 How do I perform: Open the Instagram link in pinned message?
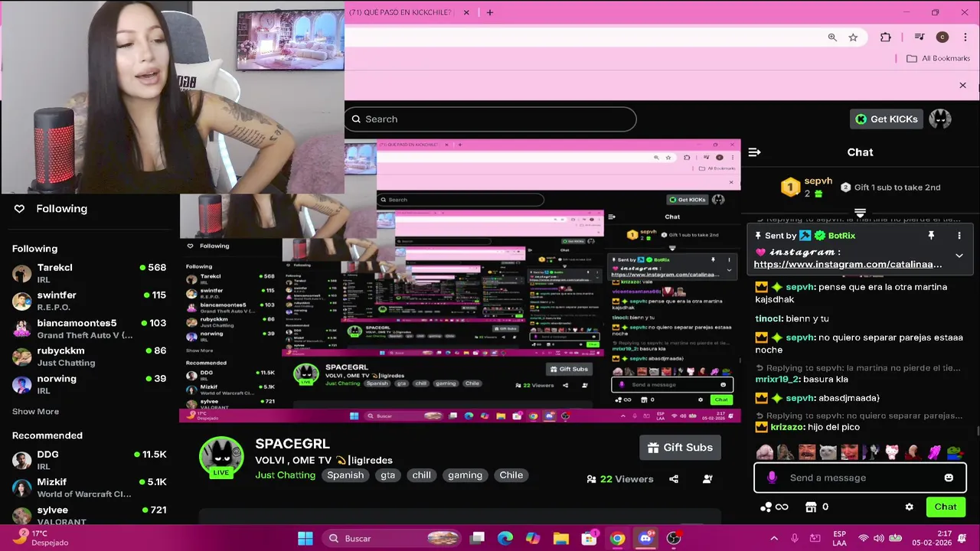click(848, 264)
